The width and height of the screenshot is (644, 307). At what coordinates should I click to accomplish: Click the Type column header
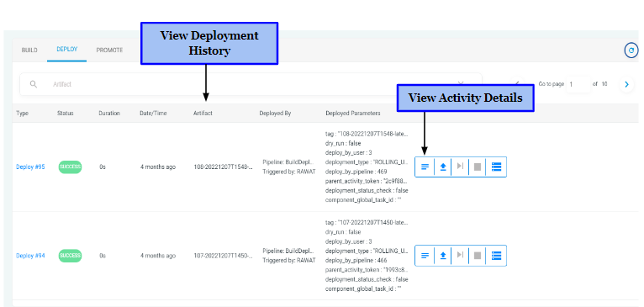[23, 114]
